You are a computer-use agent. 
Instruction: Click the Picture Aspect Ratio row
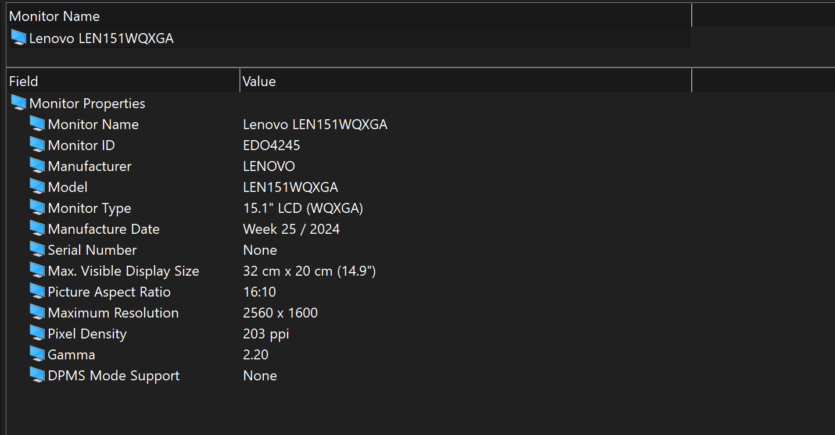(349, 292)
